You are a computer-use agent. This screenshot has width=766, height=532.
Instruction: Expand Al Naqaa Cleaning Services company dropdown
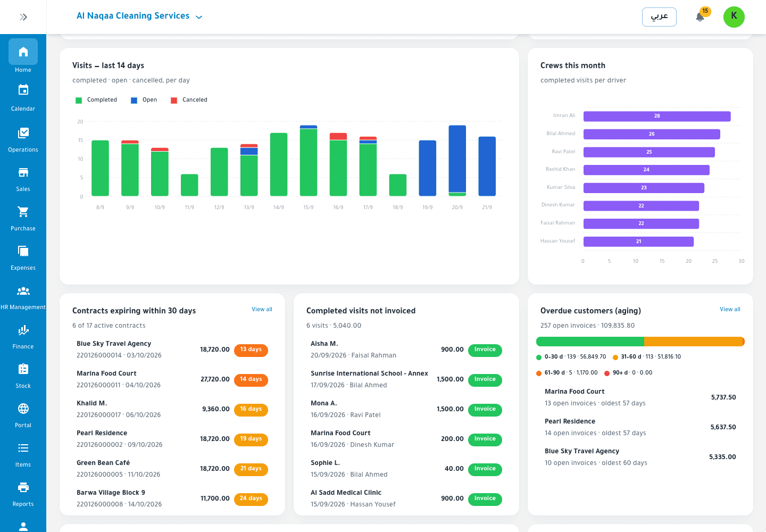click(139, 16)
